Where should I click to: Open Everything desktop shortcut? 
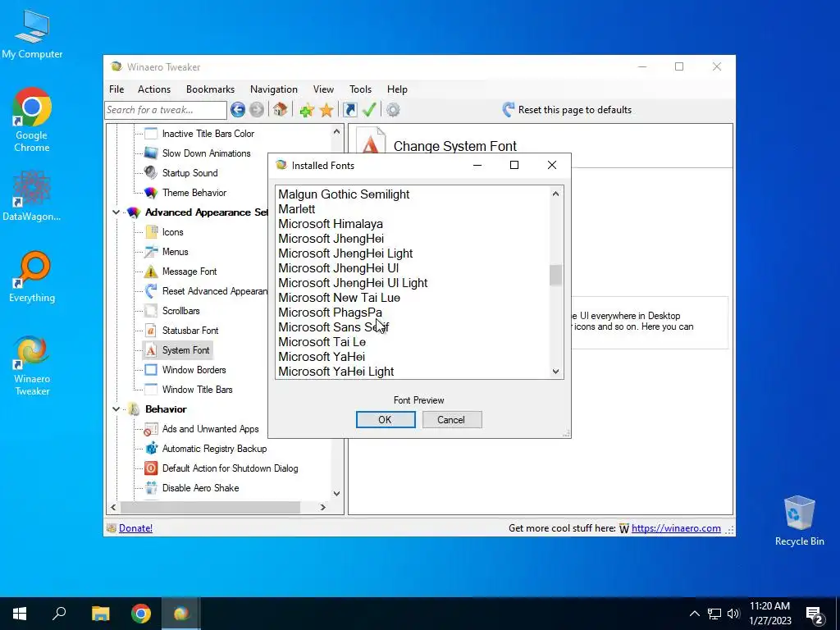32,276
